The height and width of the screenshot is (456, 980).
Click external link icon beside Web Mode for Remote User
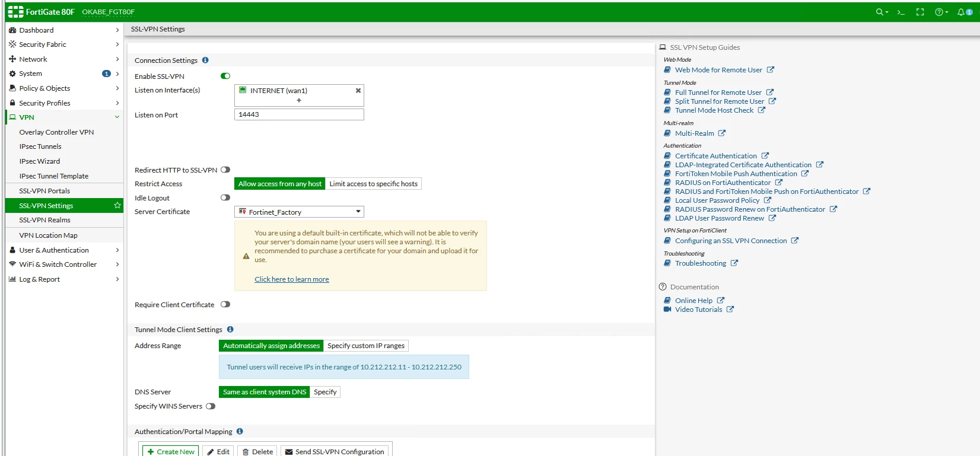771,69
